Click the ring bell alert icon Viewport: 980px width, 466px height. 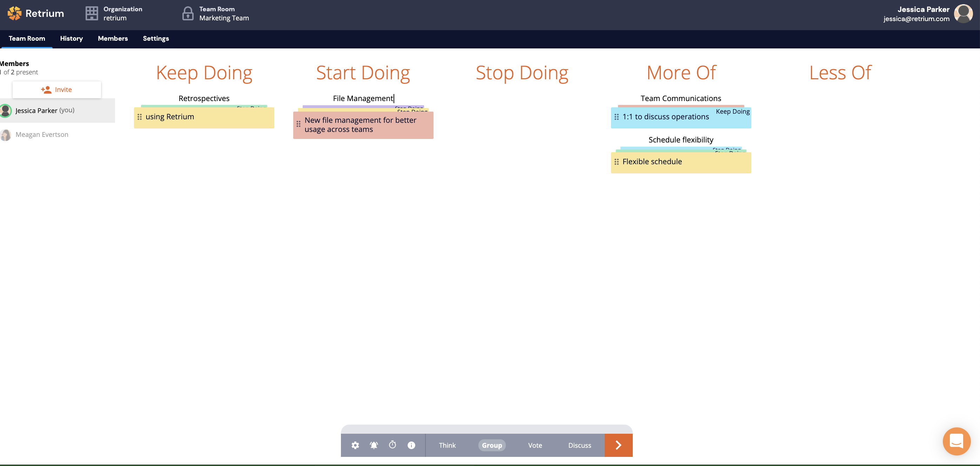pyautogui.click(x=374, y=445)
